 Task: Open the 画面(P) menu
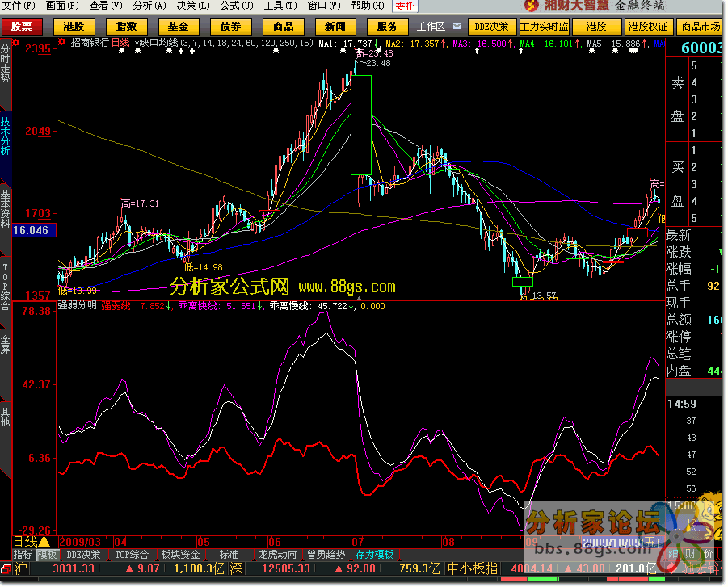coord(62,6)
